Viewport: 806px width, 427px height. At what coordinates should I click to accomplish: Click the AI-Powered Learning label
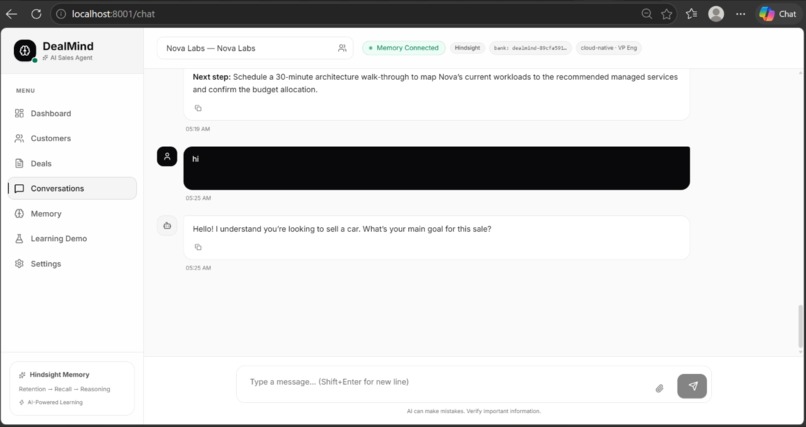(55, 402)
